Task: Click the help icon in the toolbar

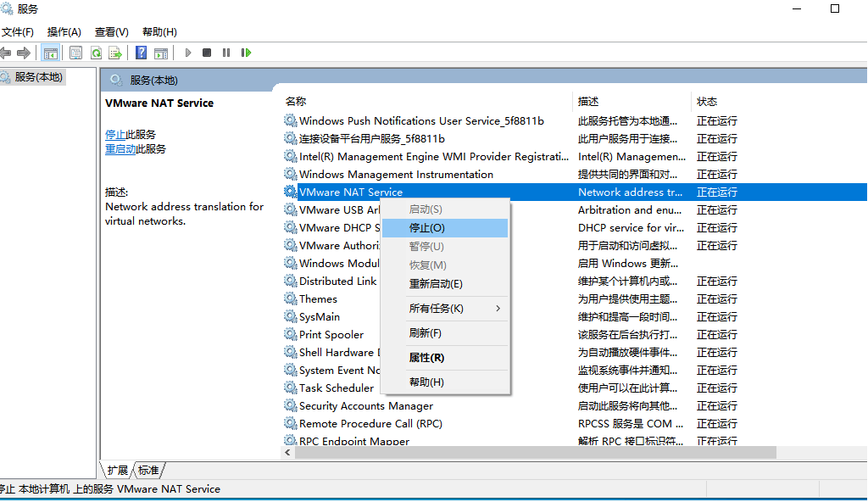Action: point(140,53)
